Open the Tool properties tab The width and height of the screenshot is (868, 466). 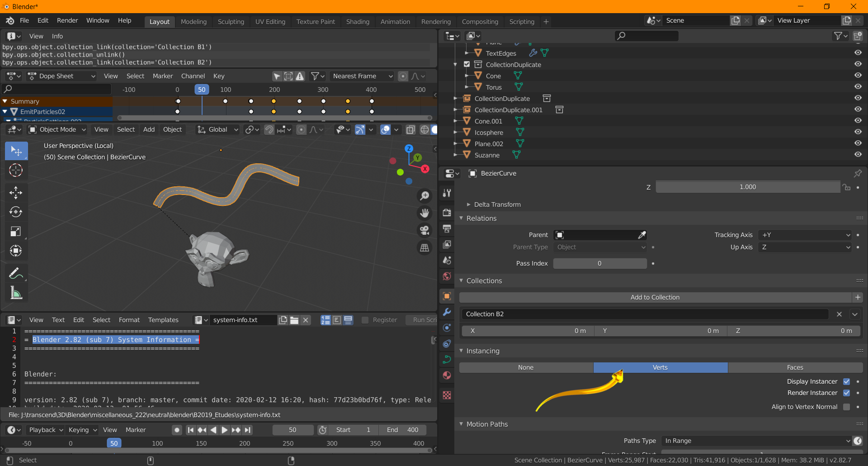tap(447, 193)
